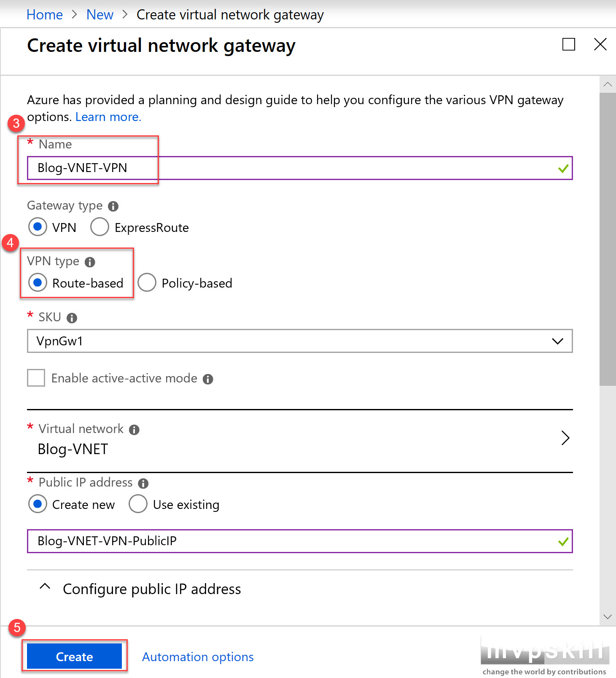The width and height of the screenshot is (616, 678).
Task: Open the SKU VpnGw1 dropdown
Action: tap(300, 341)
